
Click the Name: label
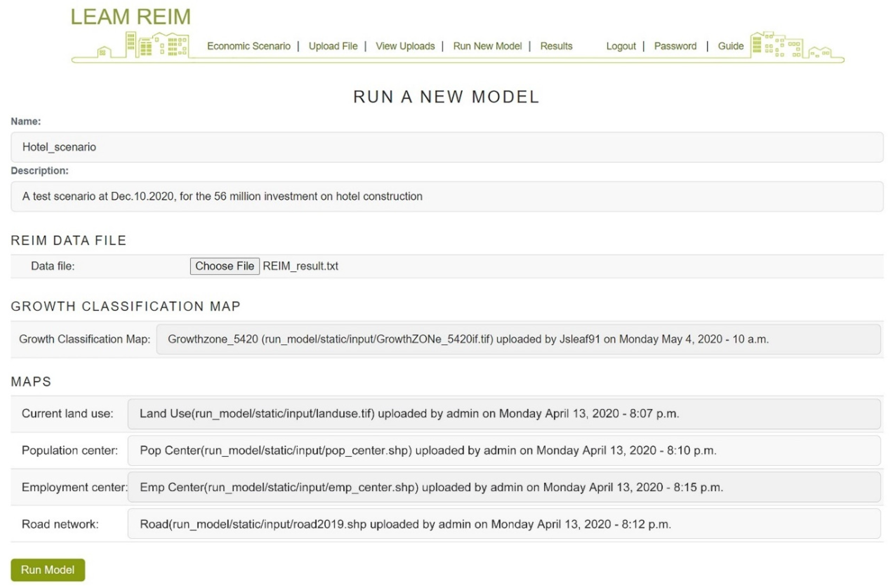point(26,122)
